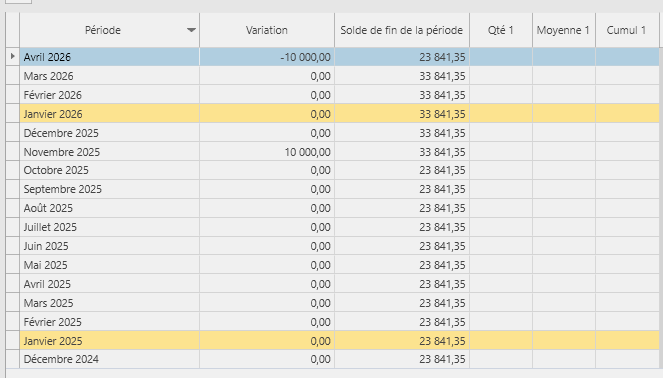Select the Octobre 2025 period cell
The height and width of the screenshot is (378, 663).
pyautogui.click(x=110, y=170)
